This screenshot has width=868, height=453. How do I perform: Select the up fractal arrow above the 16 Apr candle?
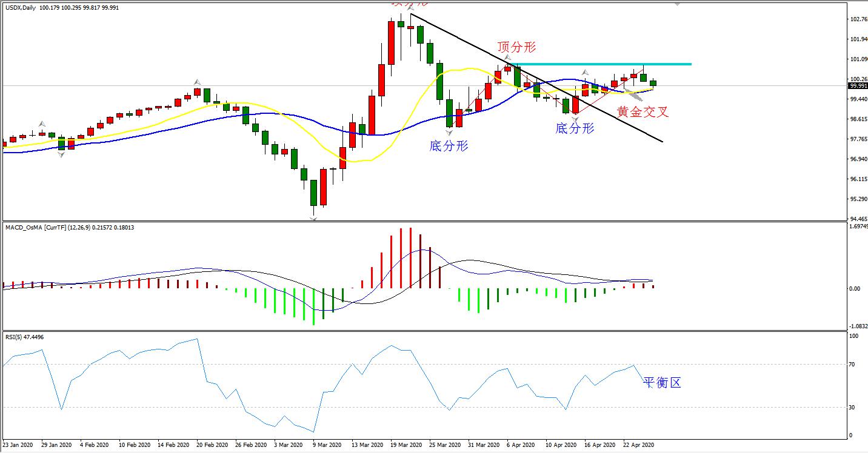586,73
